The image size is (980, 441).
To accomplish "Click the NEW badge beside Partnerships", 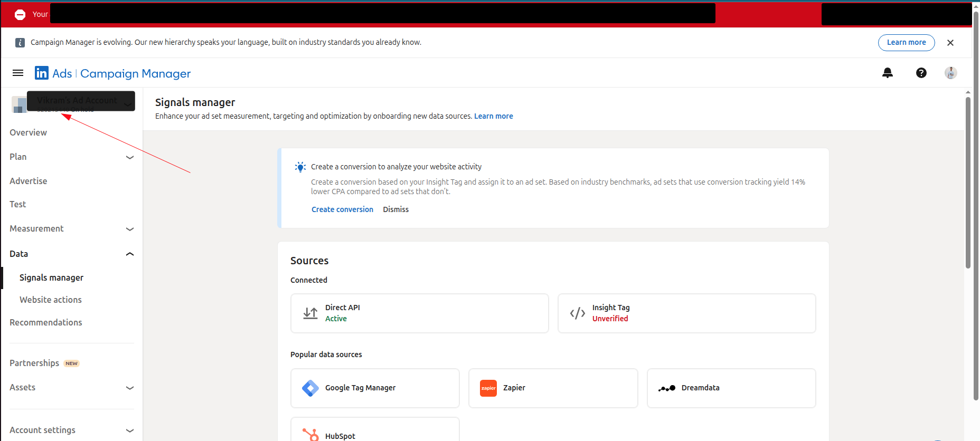I will coord(71,363).
